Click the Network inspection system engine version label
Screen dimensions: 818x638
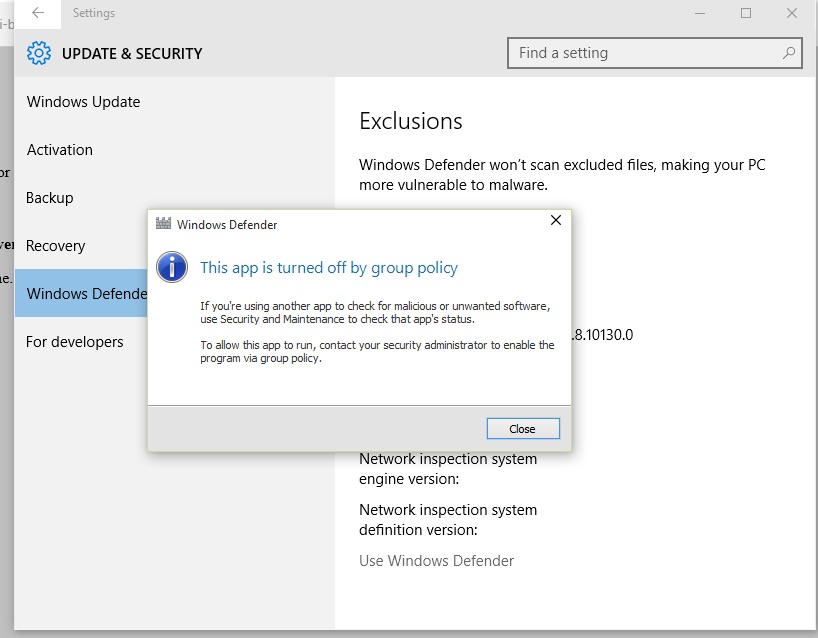tap(448, 468)
